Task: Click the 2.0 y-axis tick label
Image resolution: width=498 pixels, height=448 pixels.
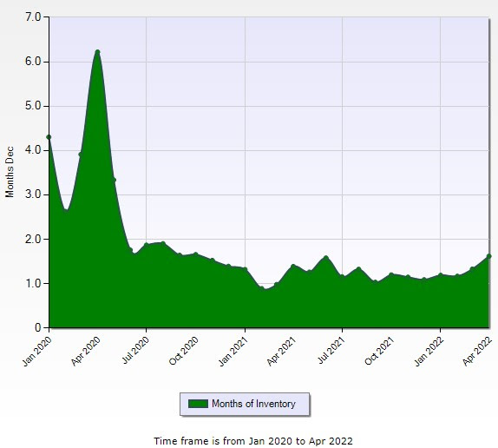Action: pyautogui.click(x=33, y=239)
